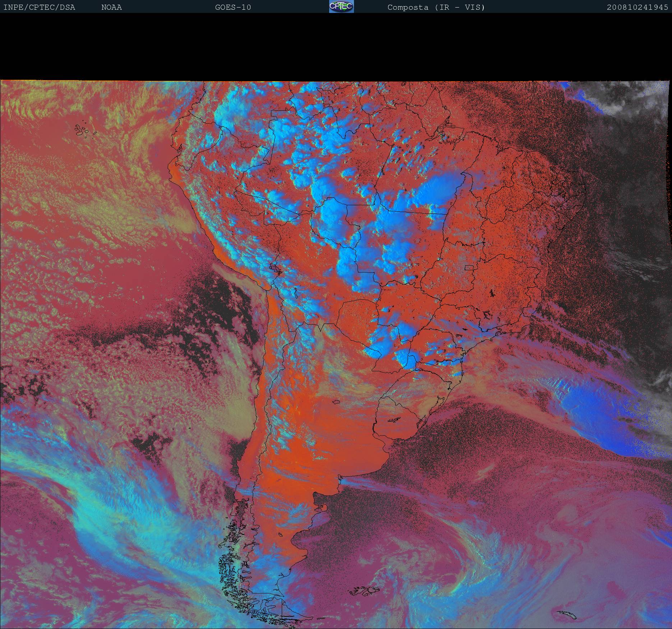
Task: Click the 200810241945 timestamp
Action: coord(637,7)
